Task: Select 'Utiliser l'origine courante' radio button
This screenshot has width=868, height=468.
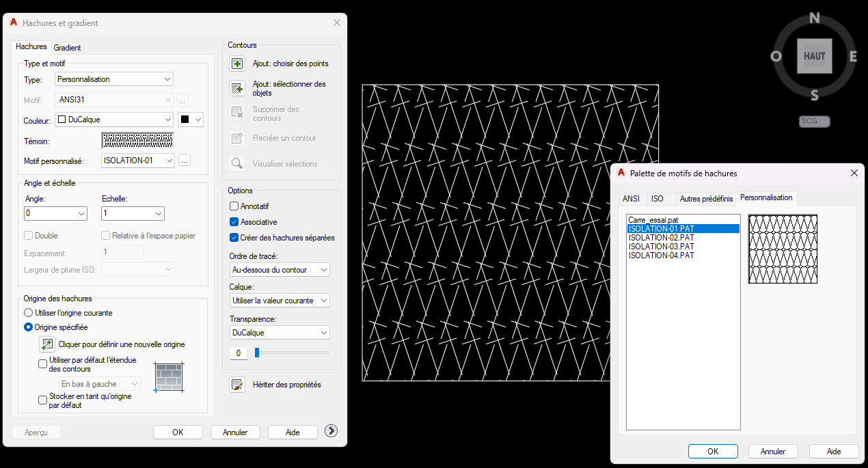Action: tap(28, 313)
